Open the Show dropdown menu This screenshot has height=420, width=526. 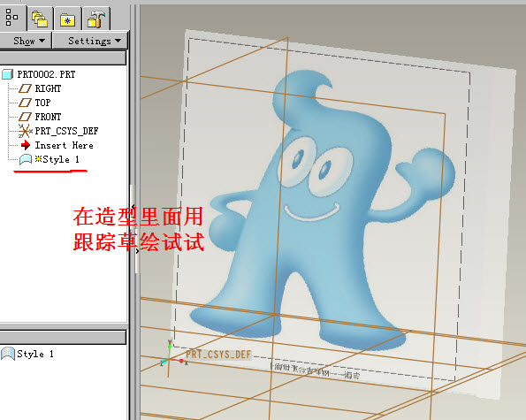pyautogui.click(x=26, y=41)
